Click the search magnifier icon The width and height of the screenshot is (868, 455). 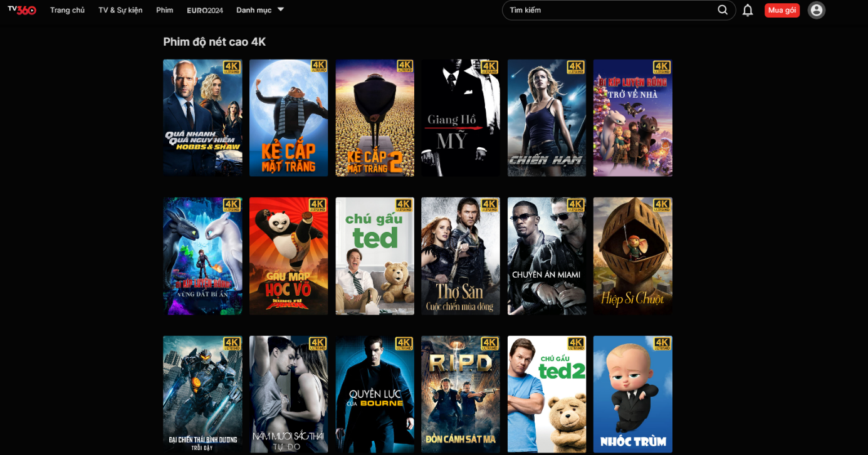(723, 10)
